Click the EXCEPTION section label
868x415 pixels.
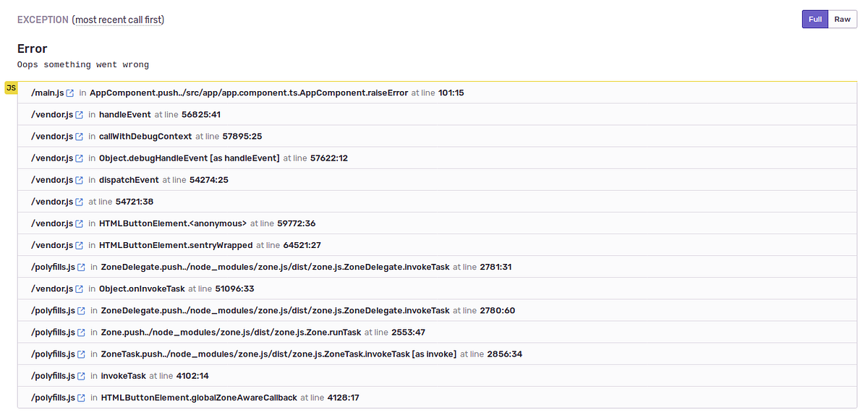point(43,20)
